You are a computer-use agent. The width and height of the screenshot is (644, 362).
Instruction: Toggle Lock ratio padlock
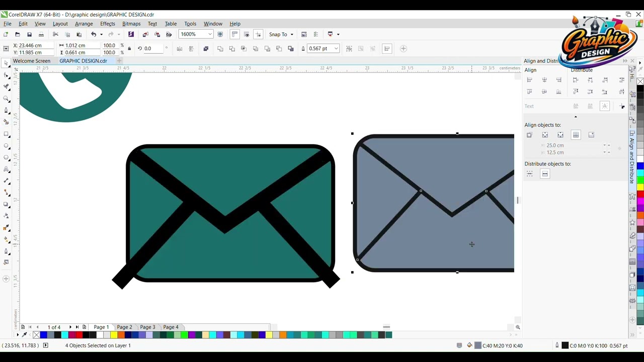click(x=129, y=49)
